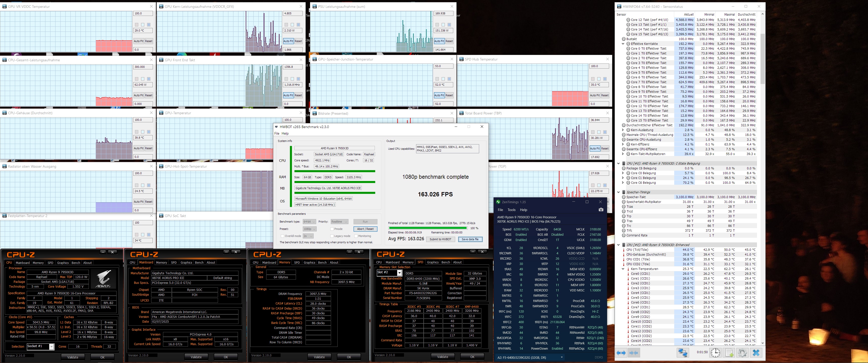Image resolution: width=868 pixels, height=363 pixels.
Task: Click chip icon of Speicher-Timings group
Action: [624, 192]
